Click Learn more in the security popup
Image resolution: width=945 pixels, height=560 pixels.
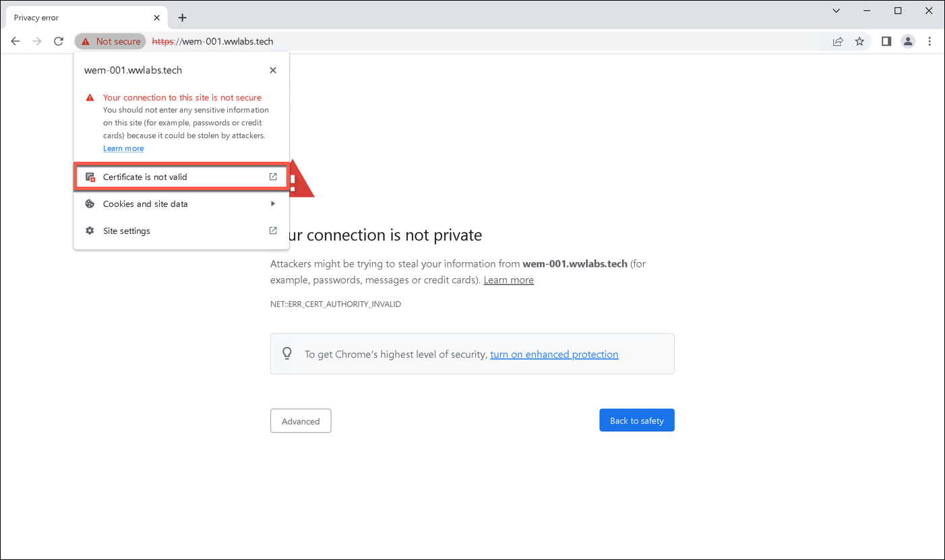pos(123,148)
